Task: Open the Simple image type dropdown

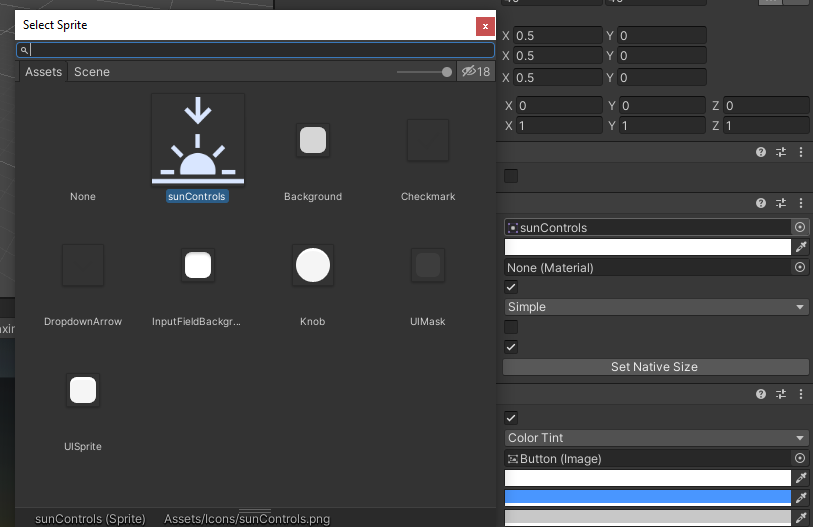Action: click(656, 307)
